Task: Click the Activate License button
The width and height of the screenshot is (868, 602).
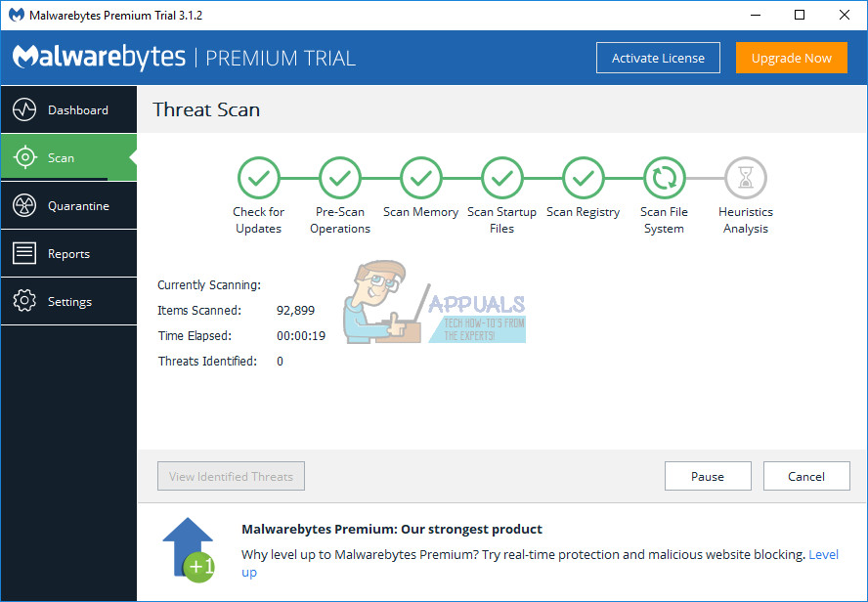Action: [658, 58]
